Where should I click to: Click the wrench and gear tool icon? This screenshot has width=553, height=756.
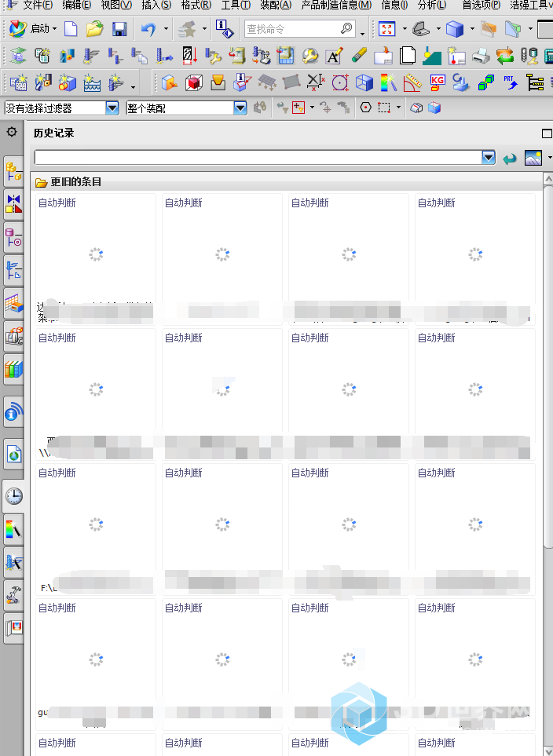(310, 56)
